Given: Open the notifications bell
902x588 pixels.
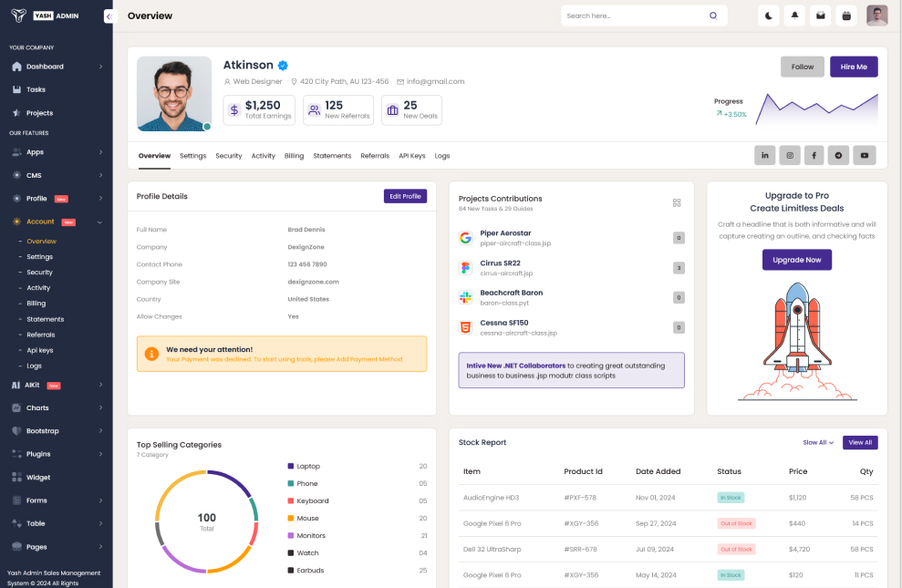Looking at the screenshot, I should coord(794,16).
